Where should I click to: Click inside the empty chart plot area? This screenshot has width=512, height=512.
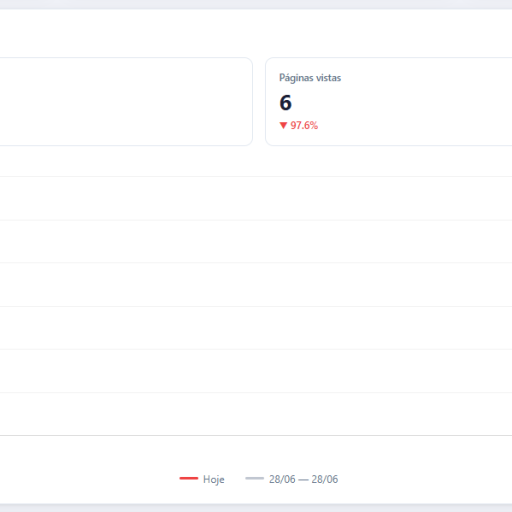256,306
